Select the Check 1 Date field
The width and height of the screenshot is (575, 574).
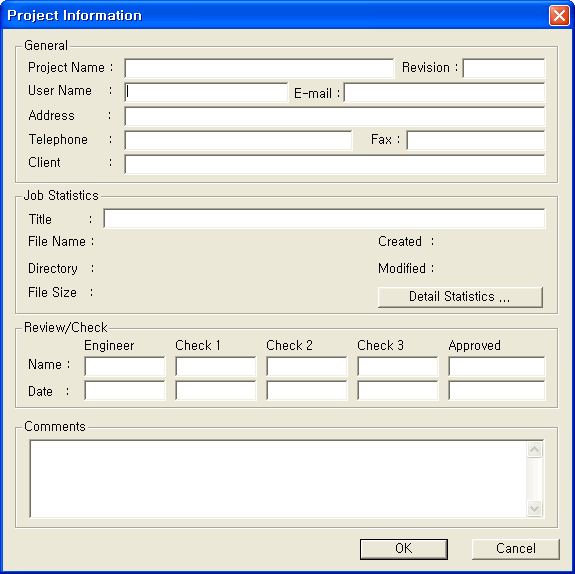coord(216,390)
